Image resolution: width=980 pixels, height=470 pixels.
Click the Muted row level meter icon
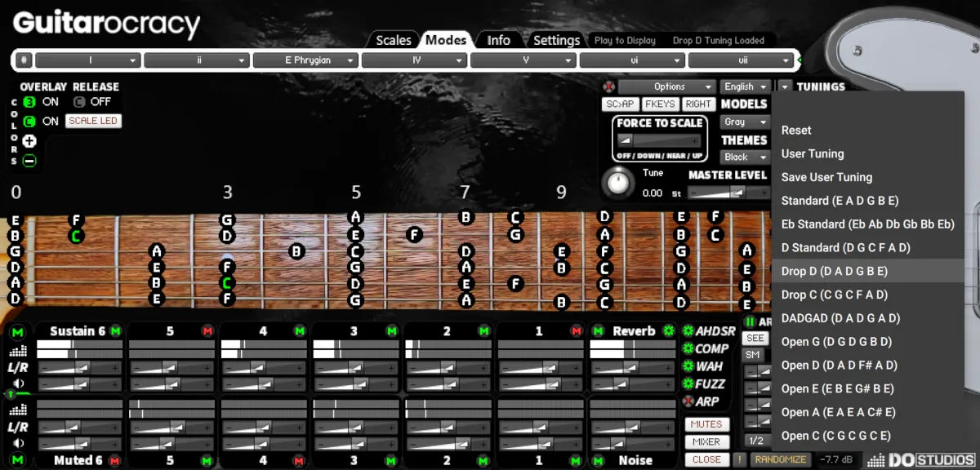pyautogui.click(x=17, y=410)
